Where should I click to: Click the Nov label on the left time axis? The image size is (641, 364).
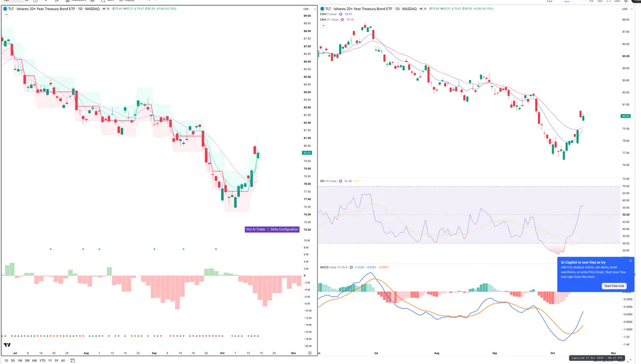point(294,353)
